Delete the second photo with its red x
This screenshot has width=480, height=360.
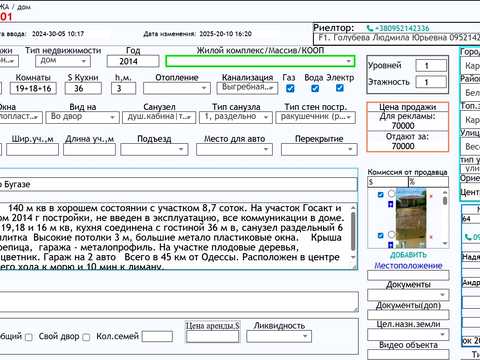click(431, 237)
